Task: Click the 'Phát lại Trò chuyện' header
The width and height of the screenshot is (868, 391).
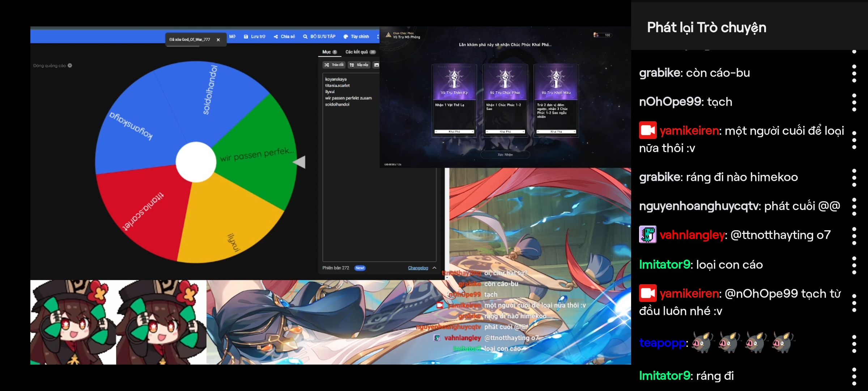Action: click(706, 28)
